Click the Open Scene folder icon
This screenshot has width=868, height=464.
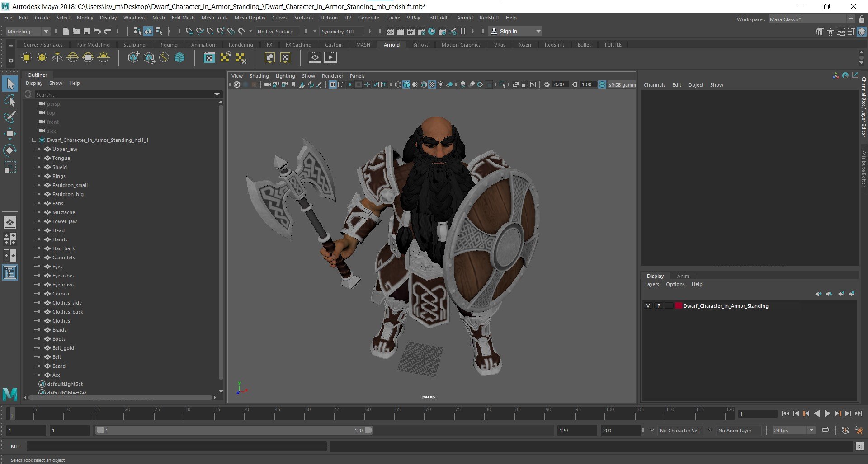click(76, 31)
